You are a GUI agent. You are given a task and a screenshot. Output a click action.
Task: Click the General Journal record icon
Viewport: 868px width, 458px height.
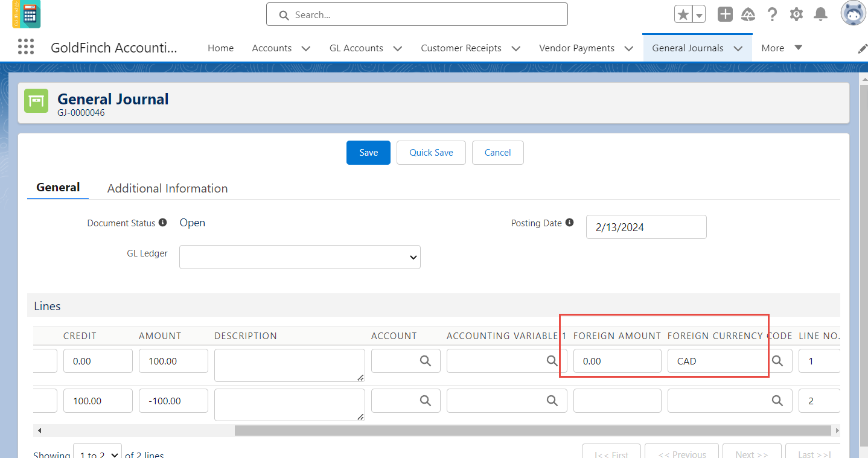36,101
